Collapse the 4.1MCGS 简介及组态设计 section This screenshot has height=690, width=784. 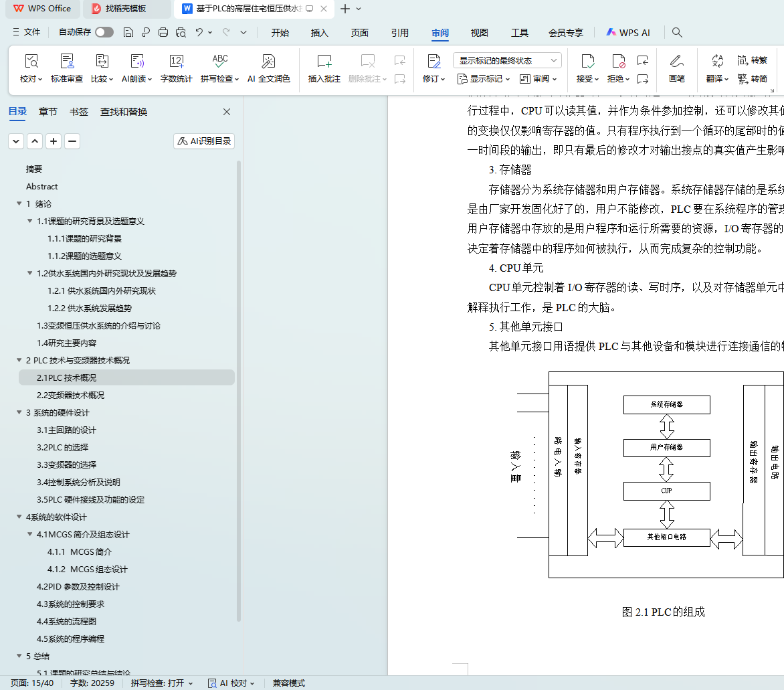29,535
